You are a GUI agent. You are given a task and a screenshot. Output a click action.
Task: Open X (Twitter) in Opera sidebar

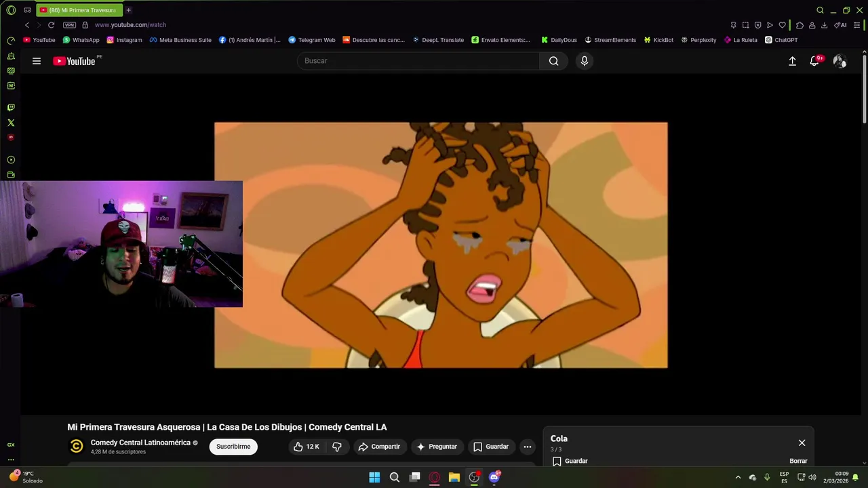point(11,123)
